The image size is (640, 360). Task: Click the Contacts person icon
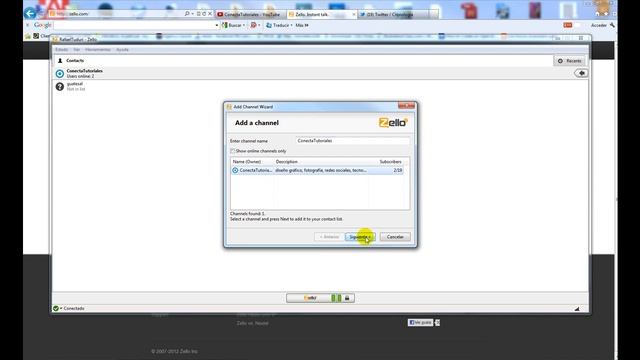coord(60,60)
